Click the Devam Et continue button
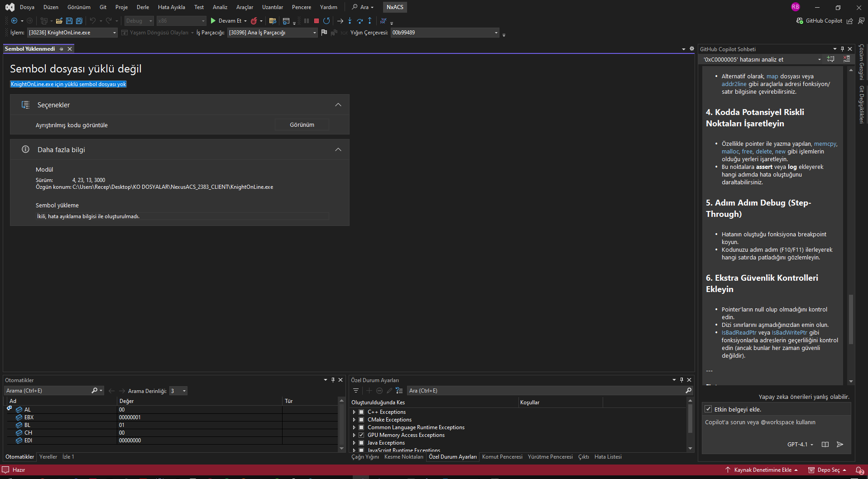The image size is (868, 479). pyautogui.click(x=226, y=21)
